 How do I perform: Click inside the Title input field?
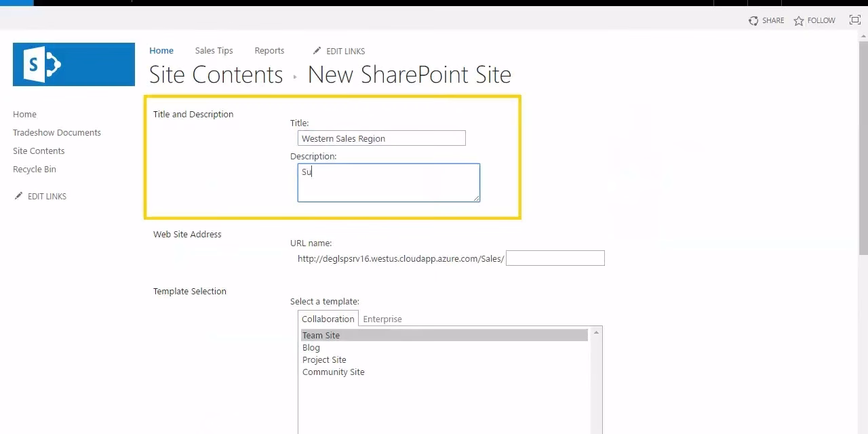click(381, 138)
